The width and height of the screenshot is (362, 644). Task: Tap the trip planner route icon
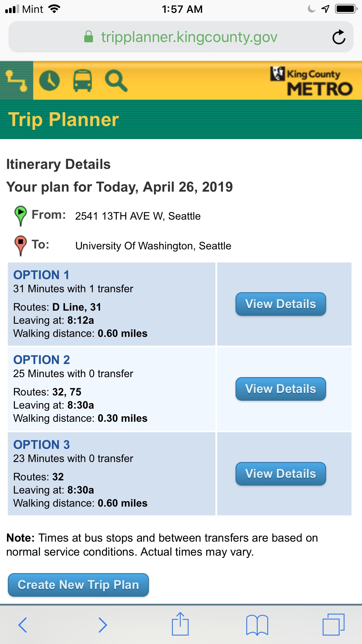coord(16,81)
